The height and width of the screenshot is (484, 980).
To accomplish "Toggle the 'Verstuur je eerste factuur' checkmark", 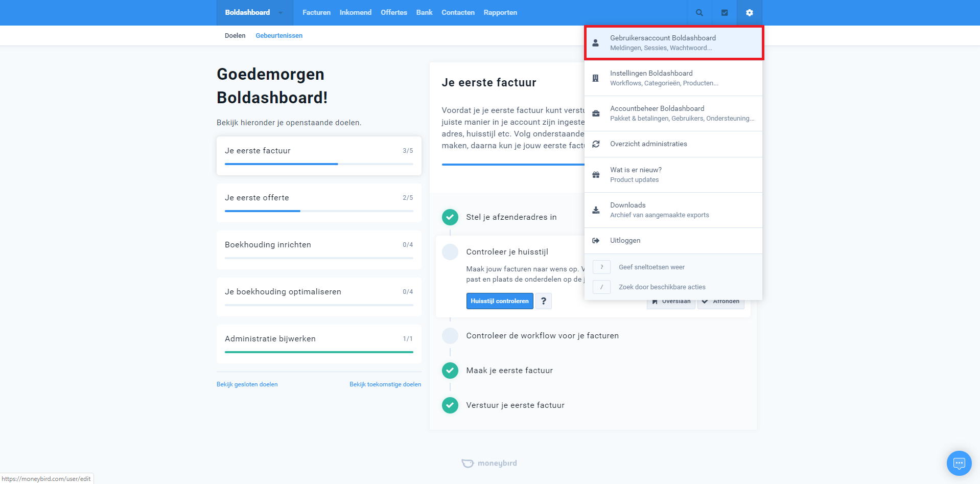I will coord(450,405).
